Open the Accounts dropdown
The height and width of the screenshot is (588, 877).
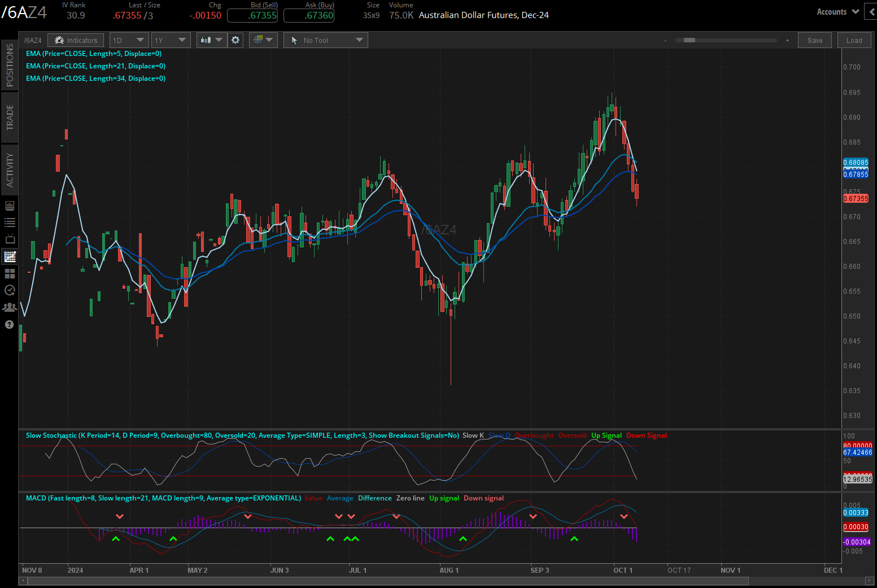pyautogui.click(x=836, y=11)
